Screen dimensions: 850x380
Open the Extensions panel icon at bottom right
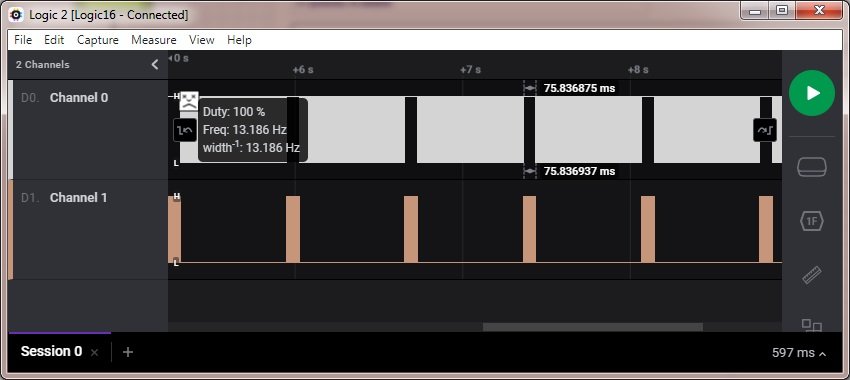click(x=812, y=325)
